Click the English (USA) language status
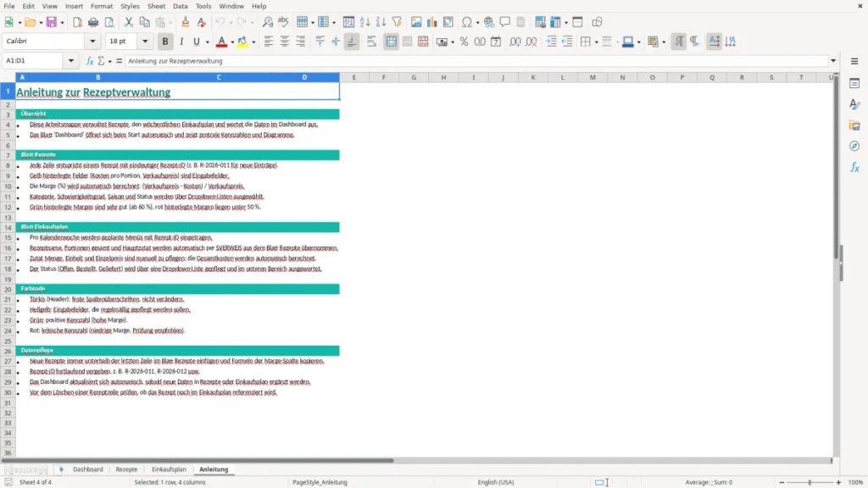Viewport: 868px width, 488px height. coord(495,482)
